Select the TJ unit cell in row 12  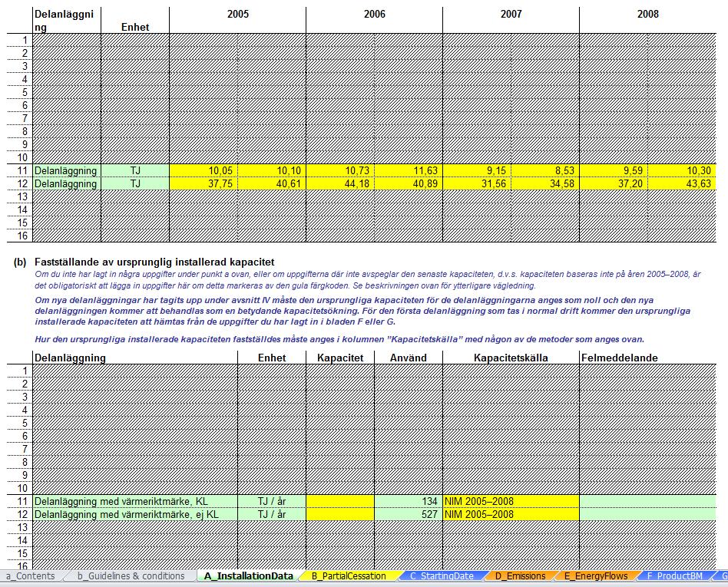coord(135,183)
